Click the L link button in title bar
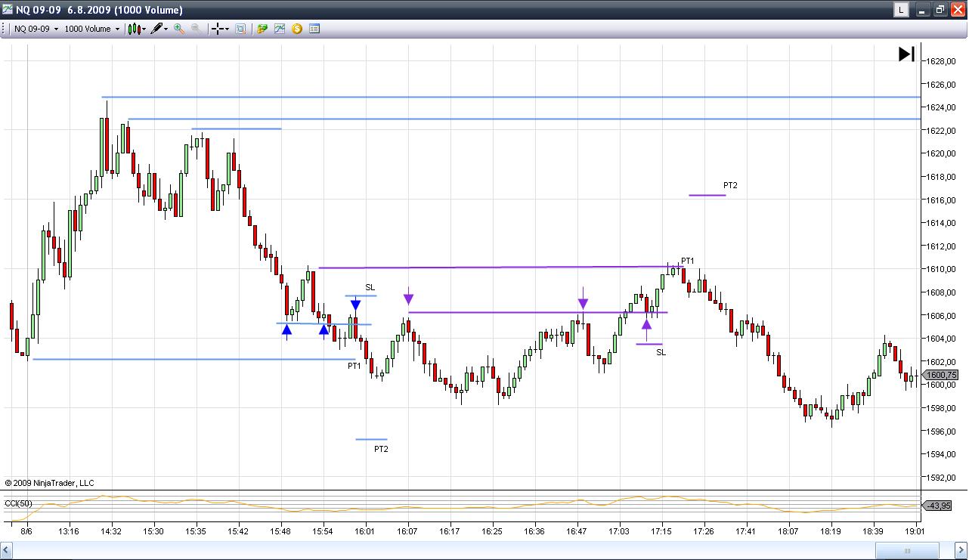 (901, 10)
